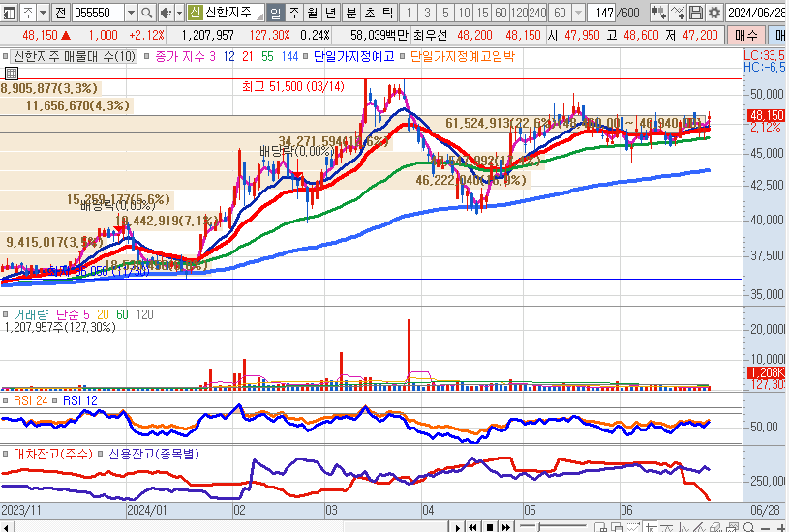789x532 pixels.
Task: Expand the 주 type dropdown arrow
Action: (42, 13)
